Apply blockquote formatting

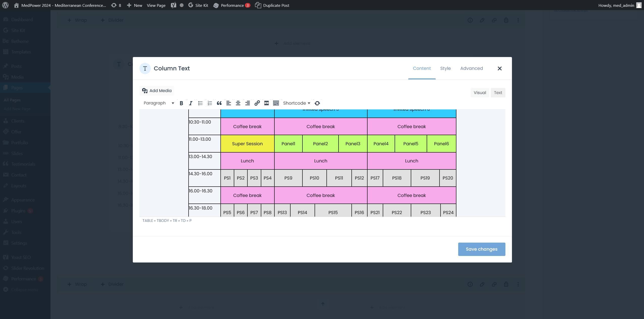point(219,103)
